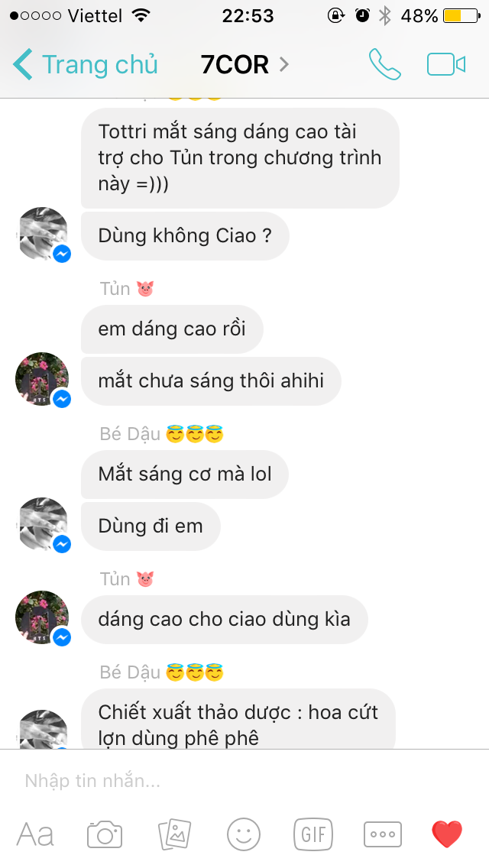Open the gray avatar beside 'Dùng không Ciao ?'
This screenshot has height=868, width=489.
tap(44, 234)
